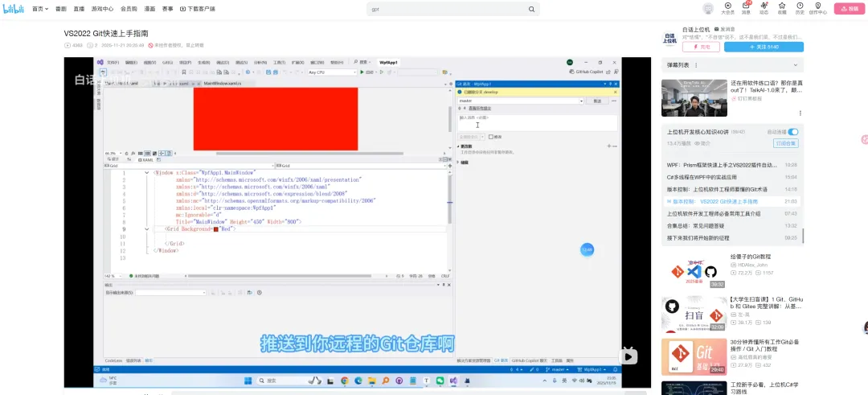Click the search magnifier icon
The width and height of the screenshot is (868, 395).
[x=531, y=10]
